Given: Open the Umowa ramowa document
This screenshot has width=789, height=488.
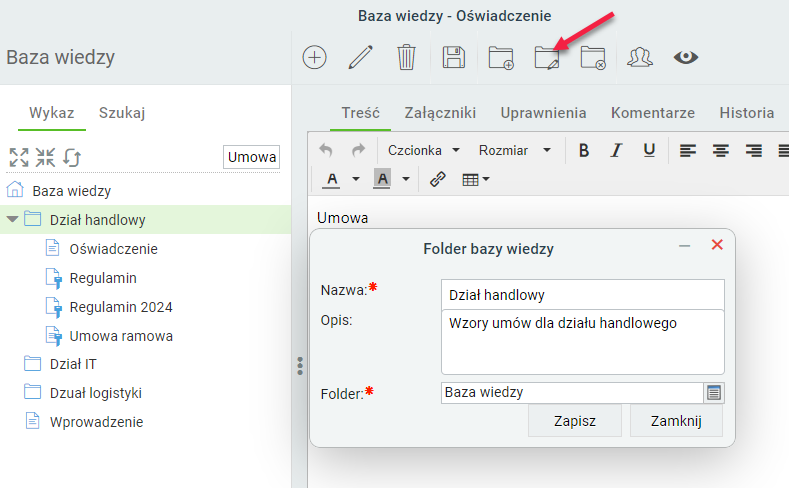Looking at the screenshot, I should pos(121,336).
